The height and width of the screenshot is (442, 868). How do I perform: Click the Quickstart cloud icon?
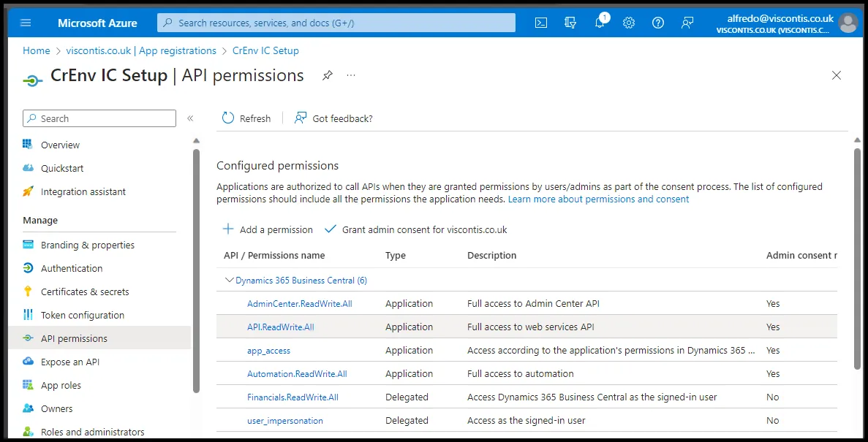tap(28, 167)
